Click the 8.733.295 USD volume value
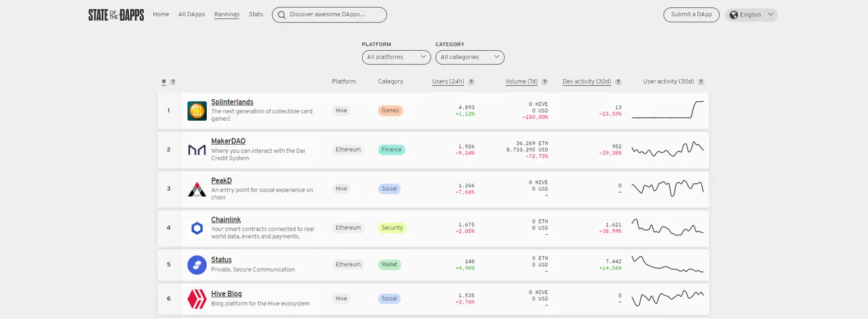The width and height of the screenshot is (868, 319). pos(527,149)
